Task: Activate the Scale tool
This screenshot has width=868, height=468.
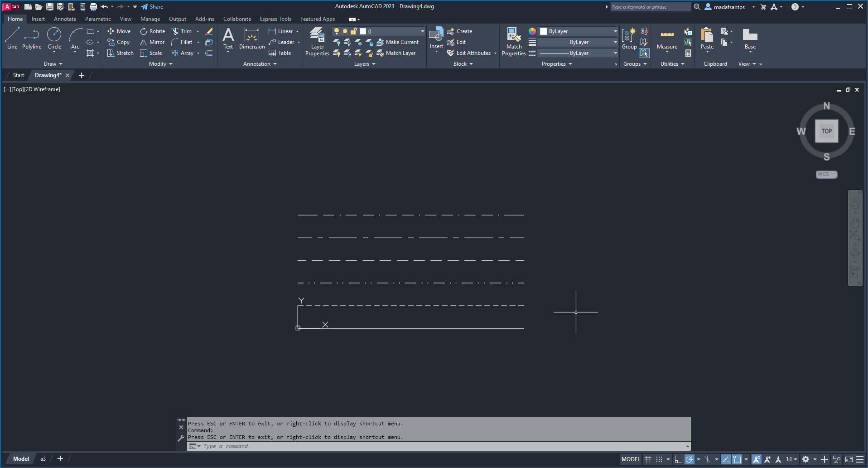Action: pos(151,53)
